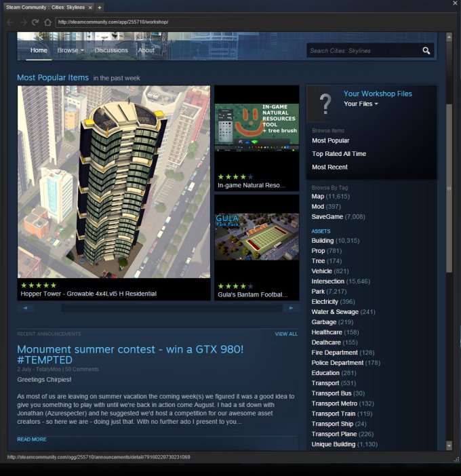Open Your Workshop Files link

(378, 94)
